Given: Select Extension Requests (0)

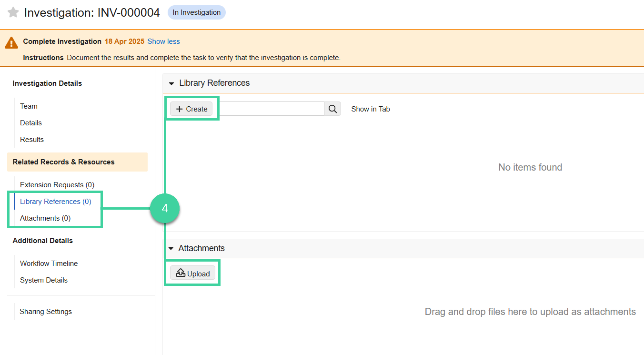Looking at the screenshot, I should [x=57, y=185].
